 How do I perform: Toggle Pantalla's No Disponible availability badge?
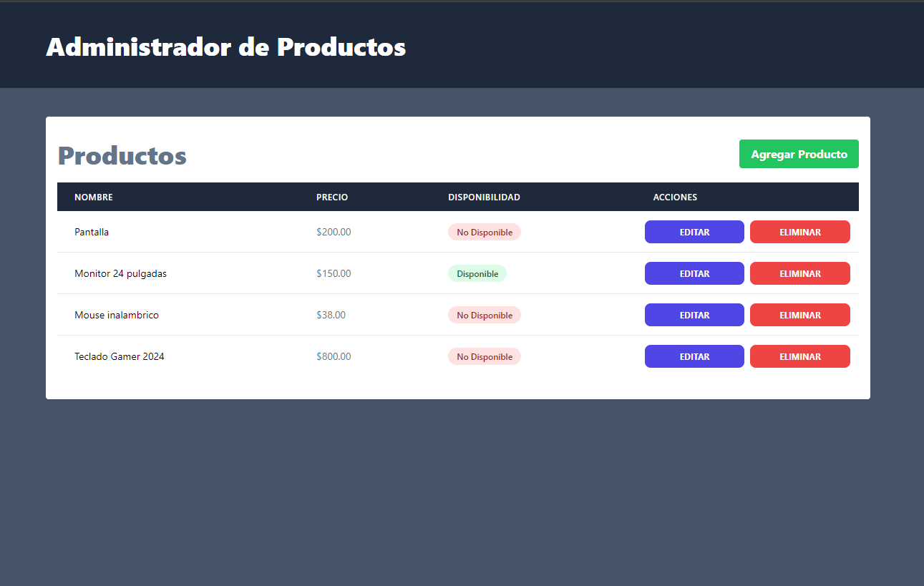tap(485, 232)
